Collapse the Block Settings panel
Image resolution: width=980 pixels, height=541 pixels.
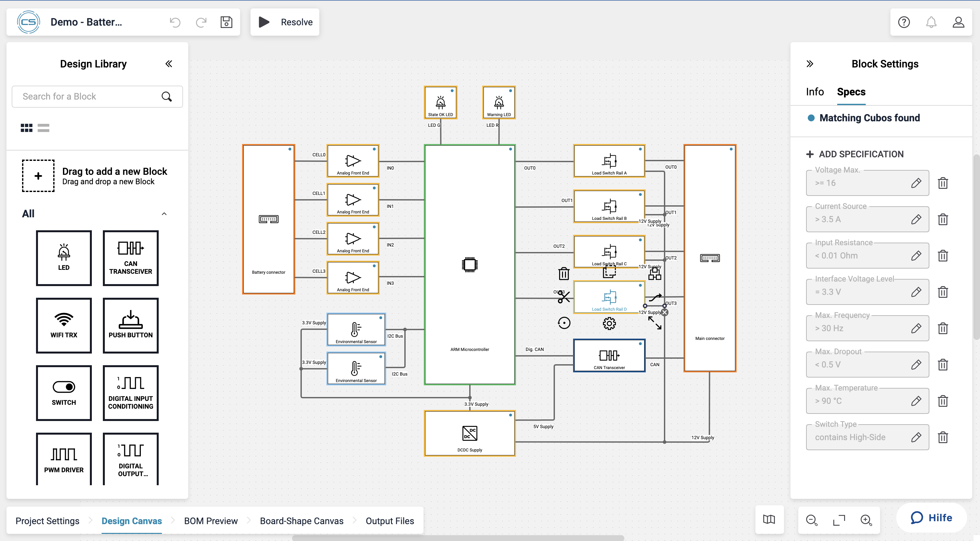(x=810, y=64)
